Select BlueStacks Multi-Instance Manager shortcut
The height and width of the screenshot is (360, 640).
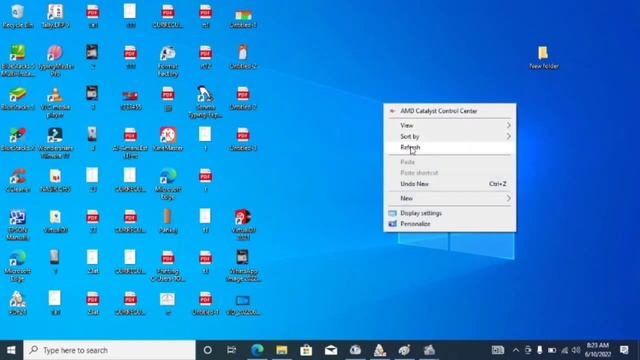tap(18, 61)
